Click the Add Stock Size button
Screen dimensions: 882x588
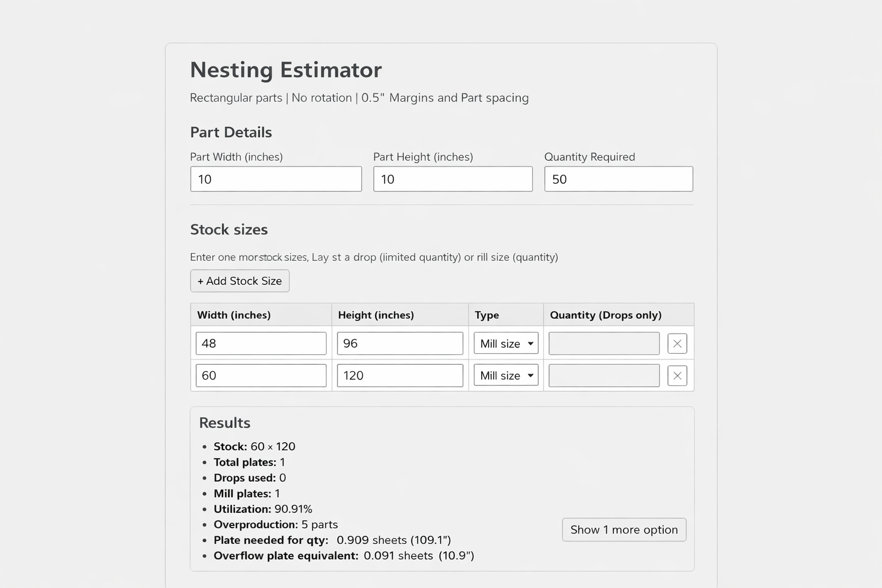click(239, 281)
